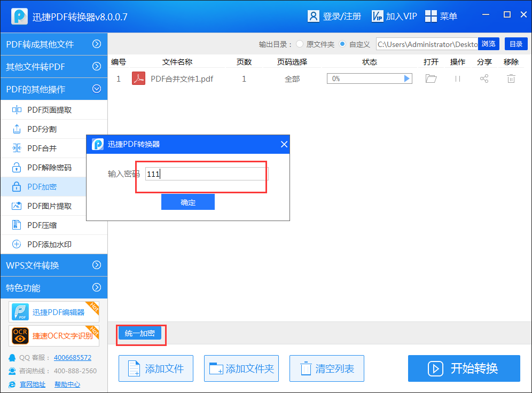Click the login/register user icon
Image resolution: width=532 pixels, height=393 pixels.
click(313, 16)
